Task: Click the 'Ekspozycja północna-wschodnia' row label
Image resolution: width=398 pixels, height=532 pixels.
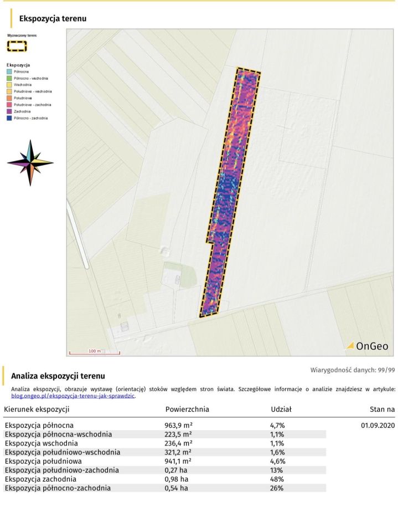Action: (58, 434)
